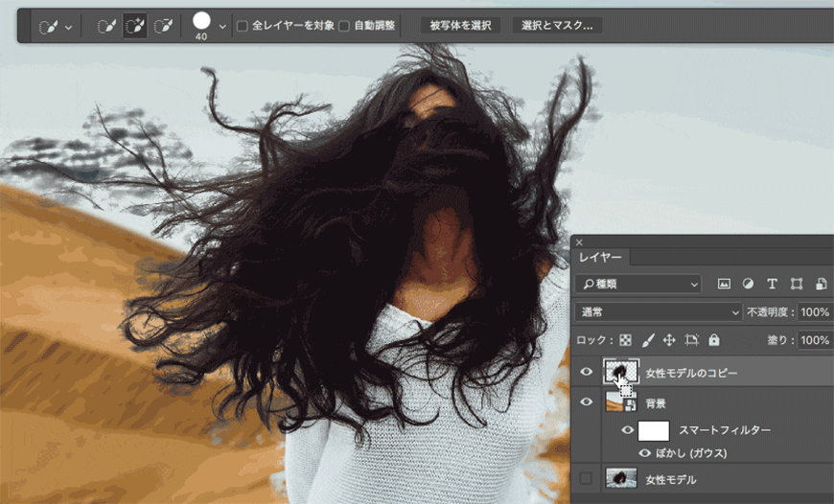Toggle the 自動調整 checkbox
Screen dimensions: 834x504
tap(344, 26)
